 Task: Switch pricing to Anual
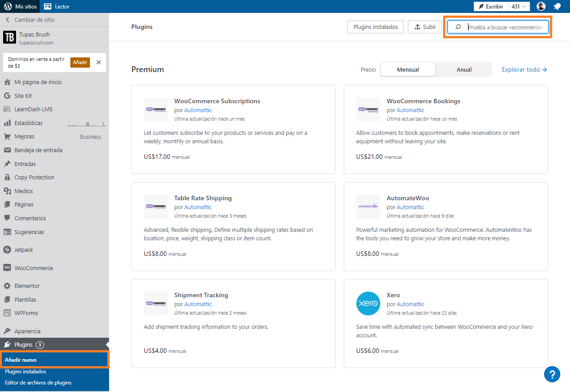(x=464, y=69)
